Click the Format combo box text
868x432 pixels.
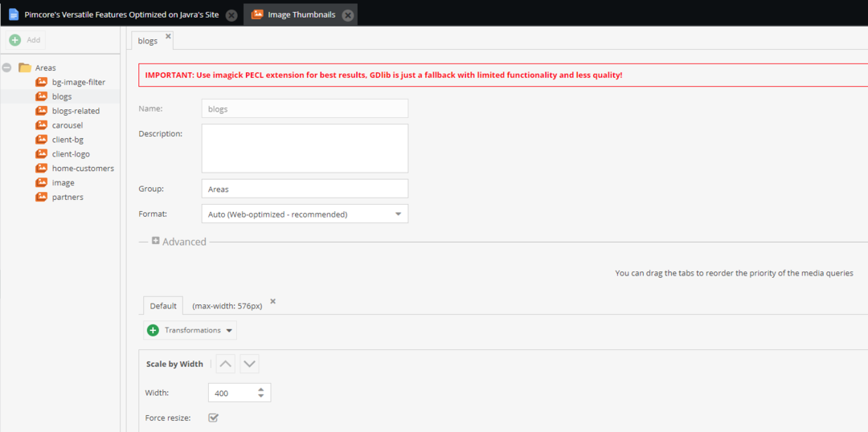coord(277,214)
